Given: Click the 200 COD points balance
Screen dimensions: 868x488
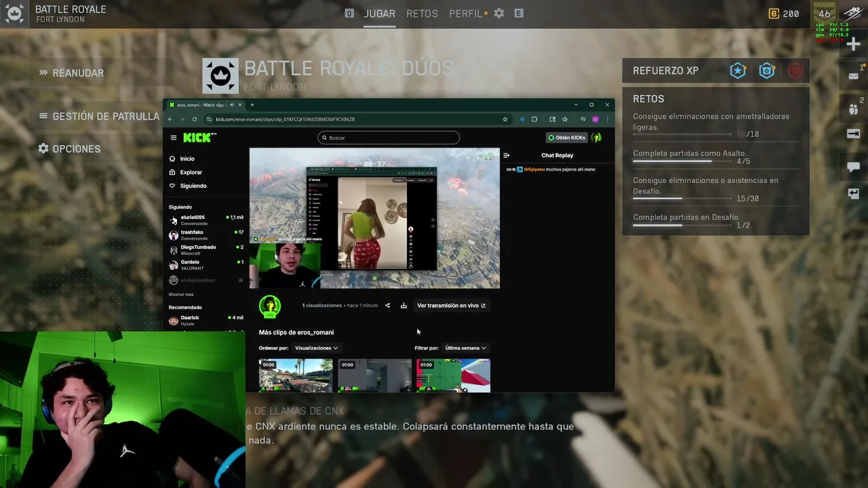Looking at the screenshot, I should [x=784, y=14].
